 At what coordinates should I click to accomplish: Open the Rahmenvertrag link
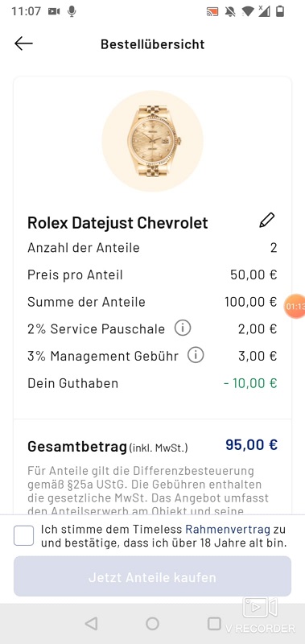point(228,530)
